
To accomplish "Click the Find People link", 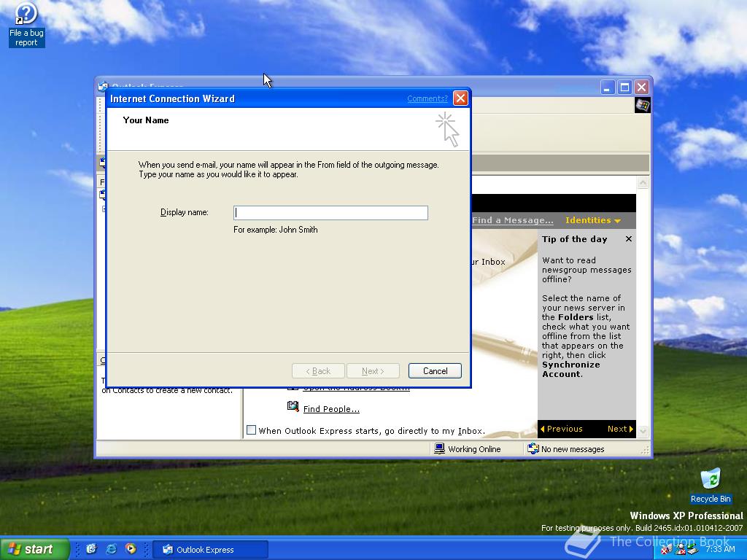I will [x=331, y=409].
